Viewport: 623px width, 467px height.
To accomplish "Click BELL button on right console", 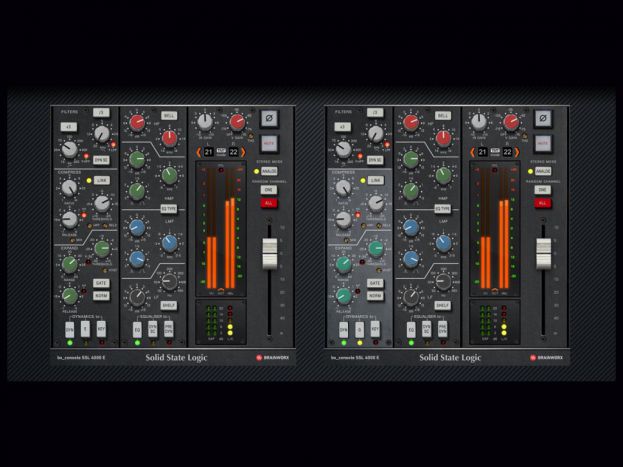I will (x=443, y=116).
